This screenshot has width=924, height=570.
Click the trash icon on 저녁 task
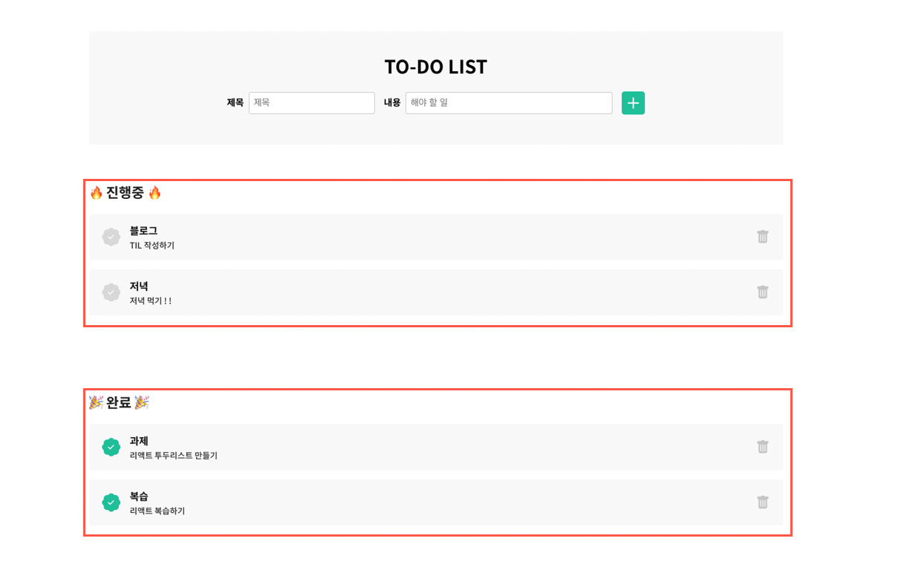763,292
